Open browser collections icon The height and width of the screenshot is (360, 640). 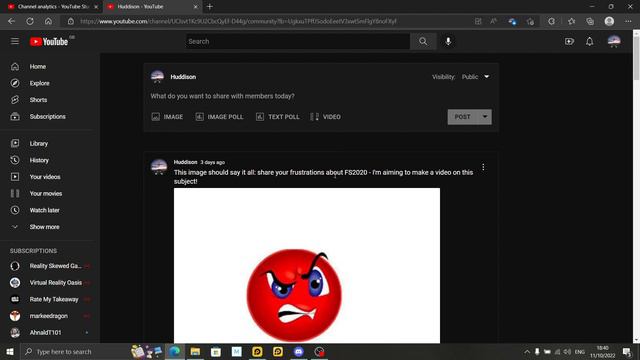coord(590,21)
